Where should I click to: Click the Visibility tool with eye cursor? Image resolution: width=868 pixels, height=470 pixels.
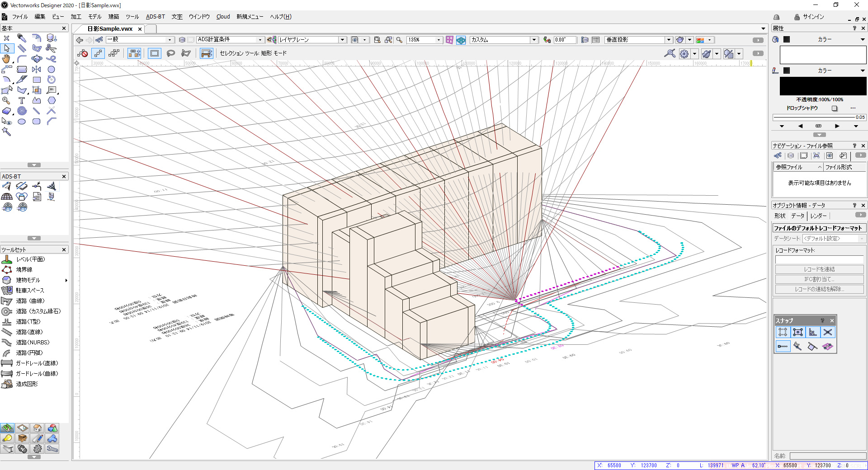[6, 121]
